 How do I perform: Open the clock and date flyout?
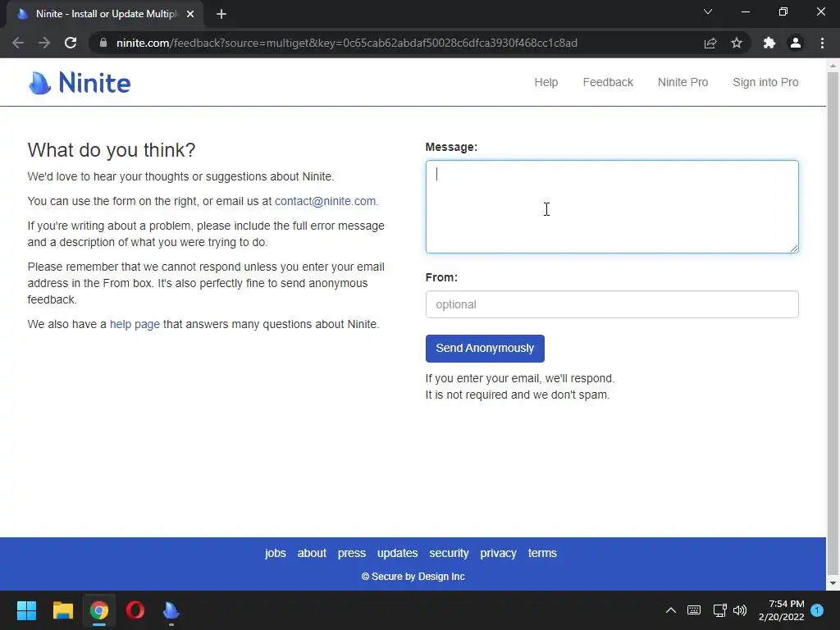[782, 610]
